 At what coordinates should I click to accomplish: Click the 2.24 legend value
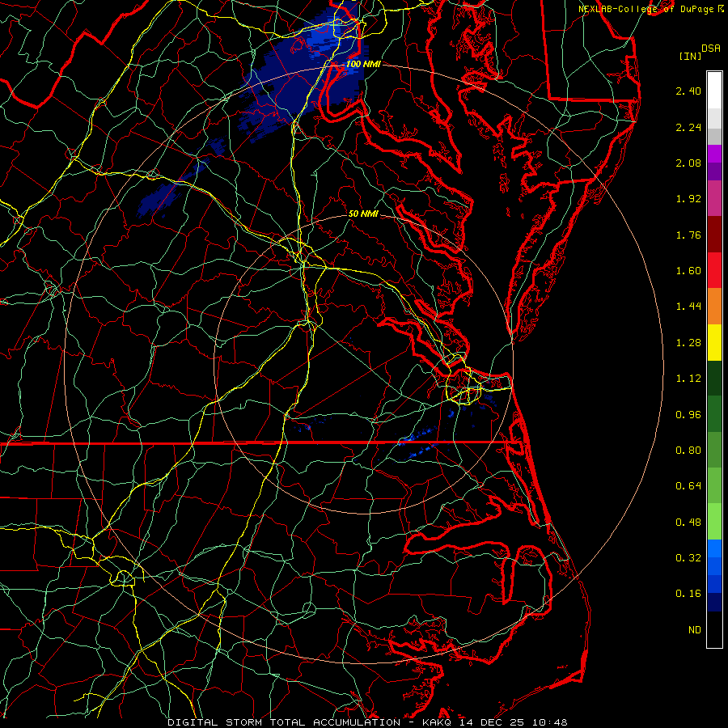pyautogui.click(x=688, y=127)
